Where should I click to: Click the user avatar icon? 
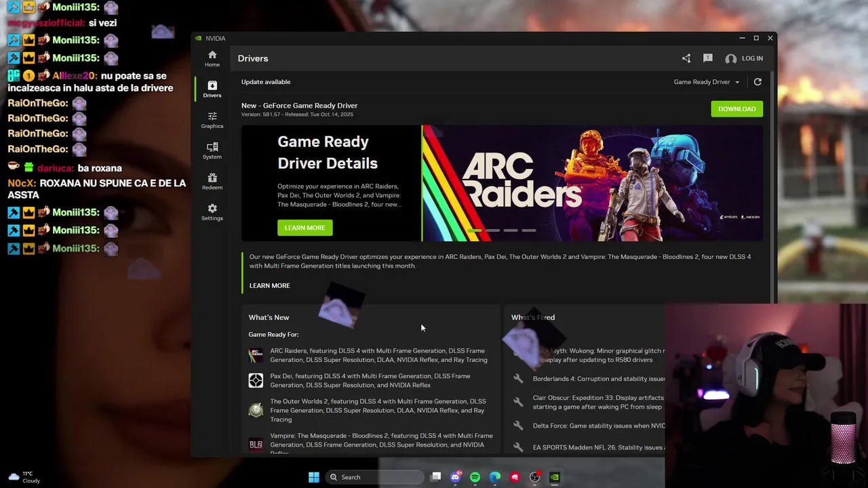pyautogui.click(x=731, y=59)
